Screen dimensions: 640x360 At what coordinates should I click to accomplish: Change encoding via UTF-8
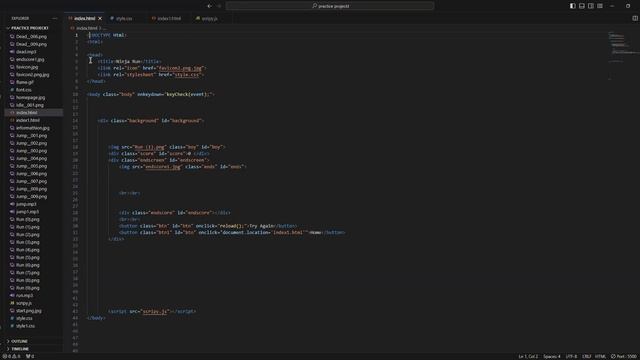(571, 356)
